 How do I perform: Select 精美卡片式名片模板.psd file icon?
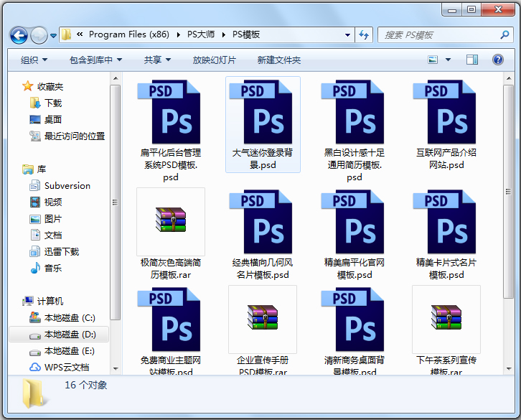[x=446, y=222]
